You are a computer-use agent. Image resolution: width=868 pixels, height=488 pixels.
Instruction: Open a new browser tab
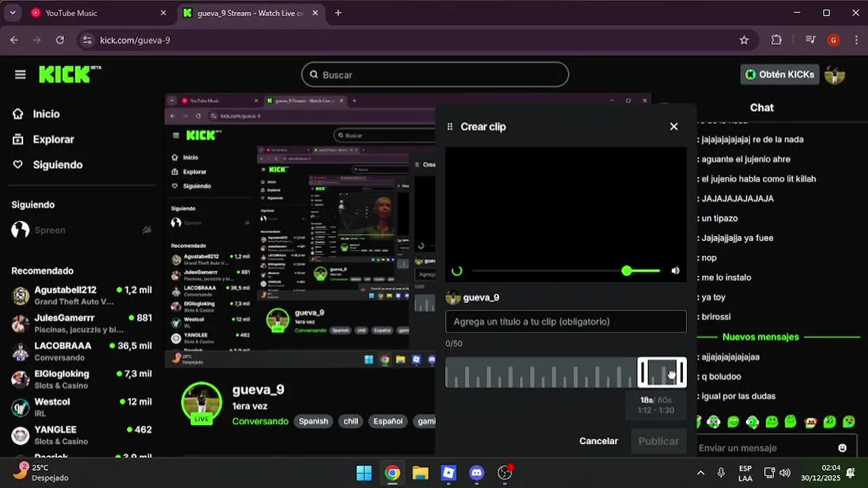[x=338, y=13]
